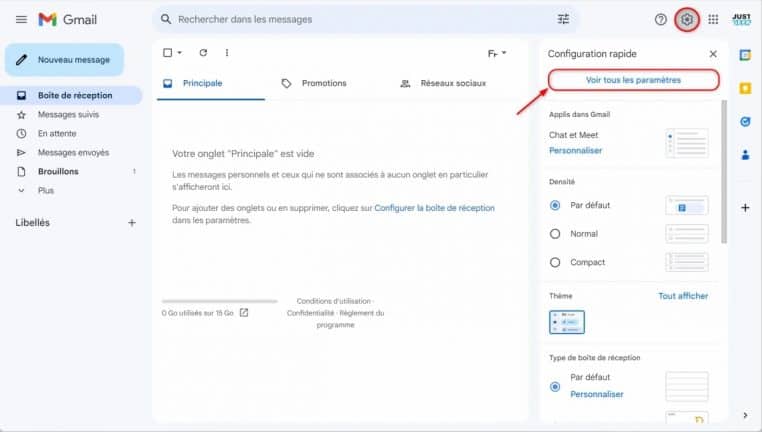Open Google Keep in side panel
This screenshot has width=762, height=432.
tap(745, 88)
